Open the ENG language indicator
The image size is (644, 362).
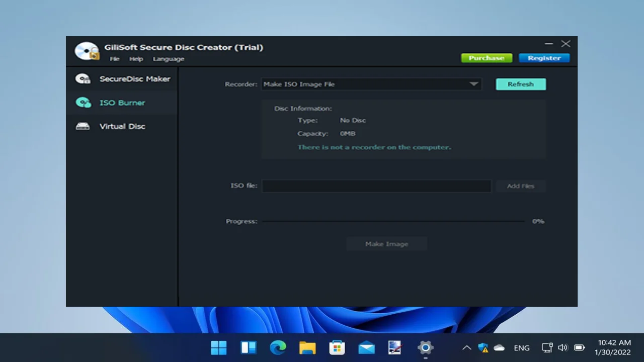click(x=522, y=347)
